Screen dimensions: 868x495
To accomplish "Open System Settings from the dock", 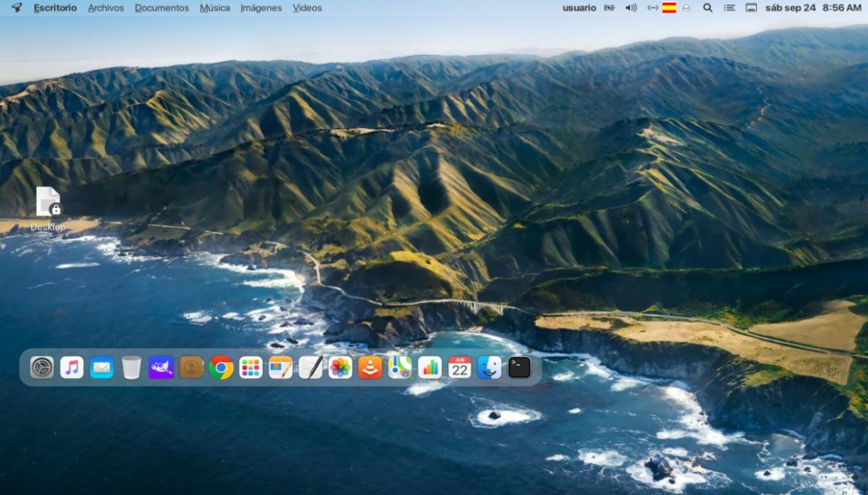I will coord(42,368).
